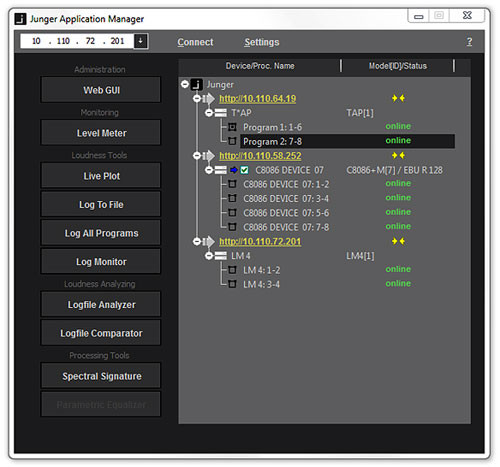The height and width of the screenshot is (467, 500).
Task: Click the device rack icon beside T*AP
Action: coord(221,113)
